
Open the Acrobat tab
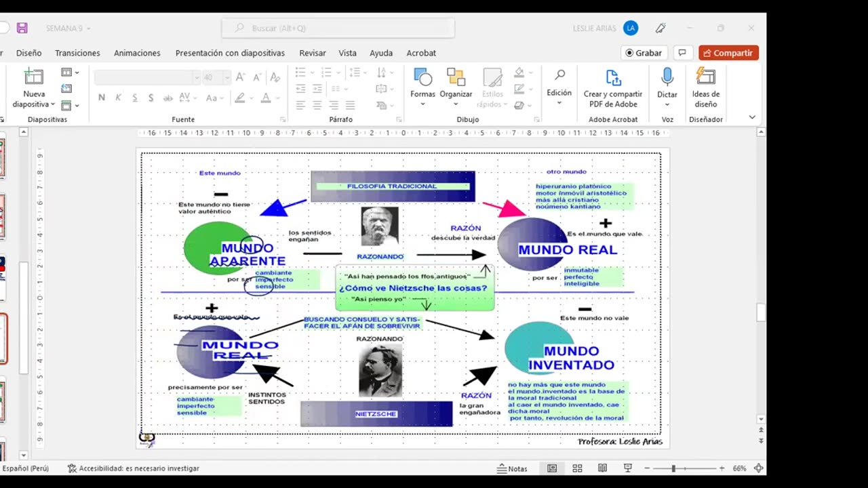point(421,53)
